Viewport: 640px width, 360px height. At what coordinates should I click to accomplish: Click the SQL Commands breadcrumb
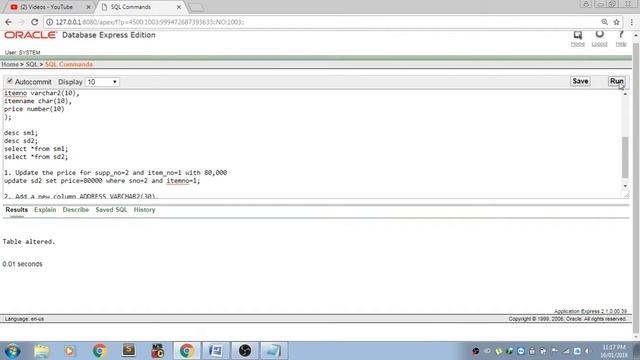click(x=69, y=64)
